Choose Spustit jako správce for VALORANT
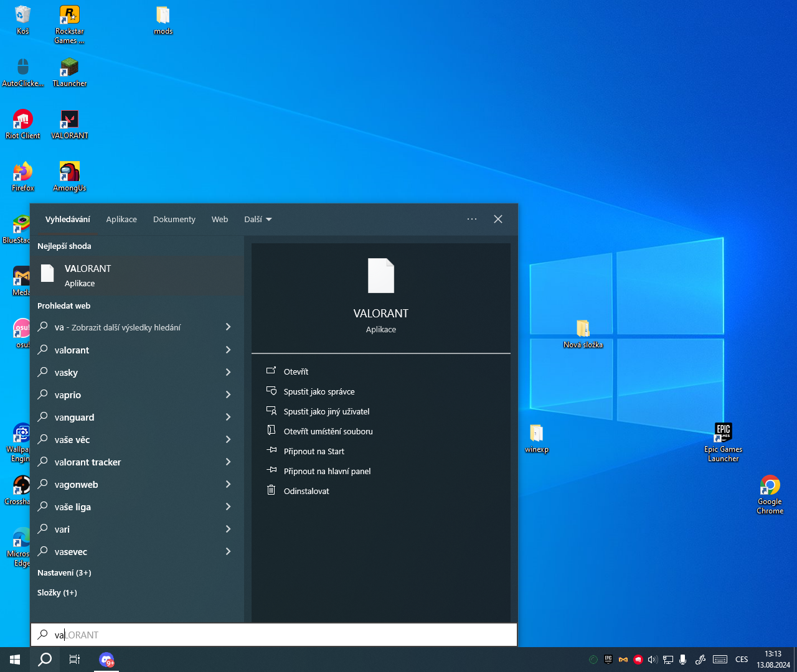797x672 pixels. point(319,391)
